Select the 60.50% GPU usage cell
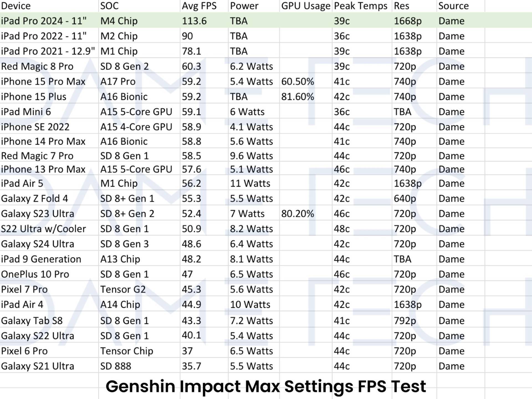Screen dimensions: 532x399 click(x=298, y=81)
